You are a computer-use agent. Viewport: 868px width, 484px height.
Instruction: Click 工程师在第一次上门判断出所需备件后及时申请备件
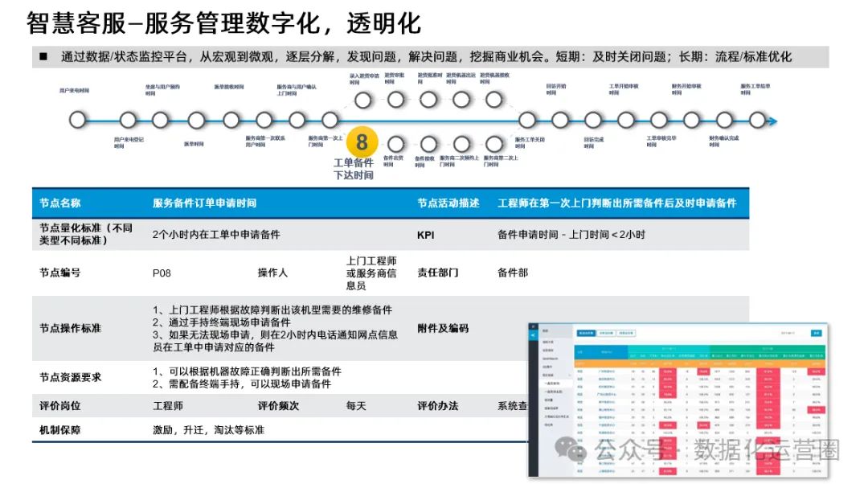(x=616, y=203)
